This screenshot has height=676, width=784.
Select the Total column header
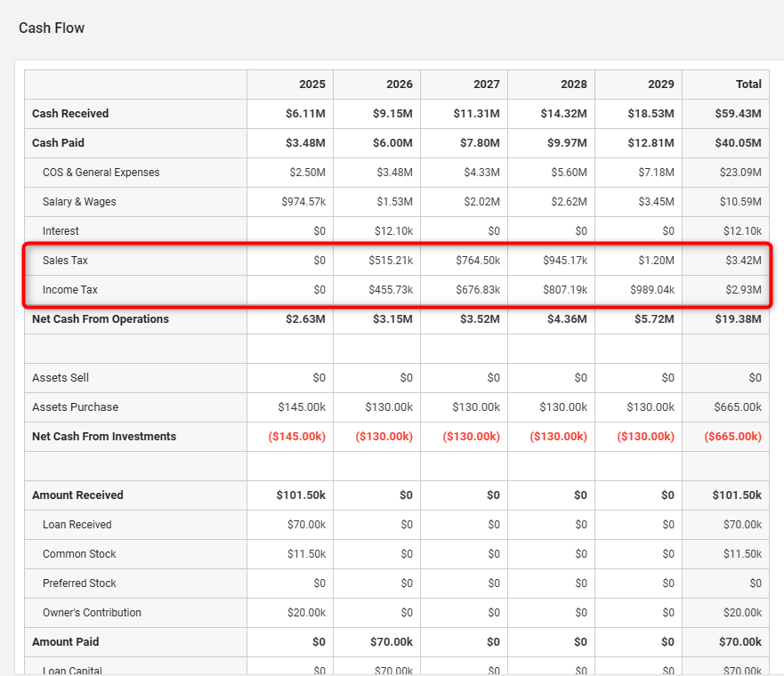[748, 84]
